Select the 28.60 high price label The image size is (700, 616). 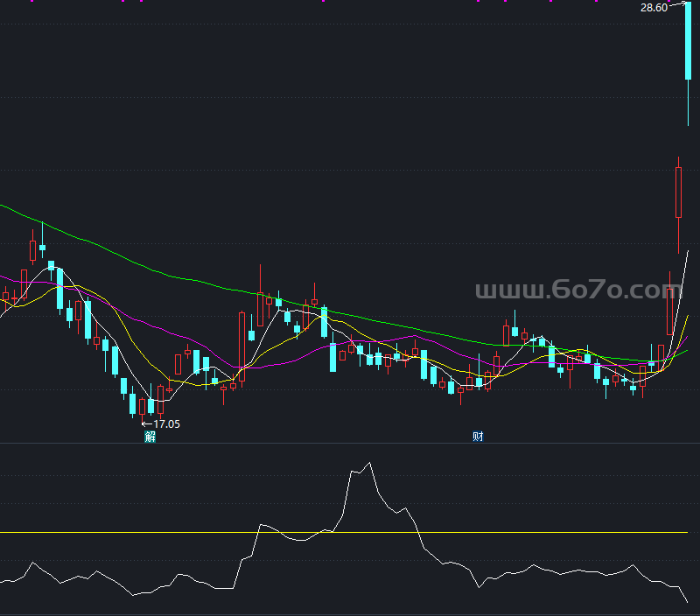point(654,8)
